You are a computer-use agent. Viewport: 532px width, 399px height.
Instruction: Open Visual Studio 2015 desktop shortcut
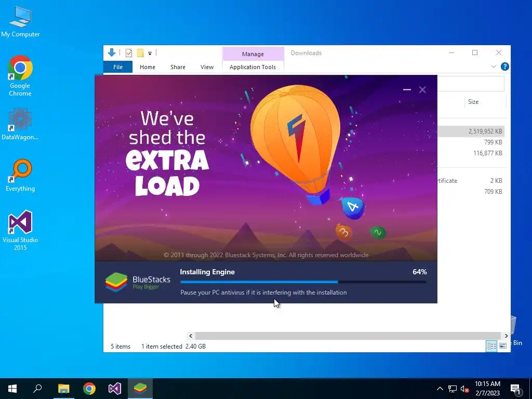click(x=20, y=230)
